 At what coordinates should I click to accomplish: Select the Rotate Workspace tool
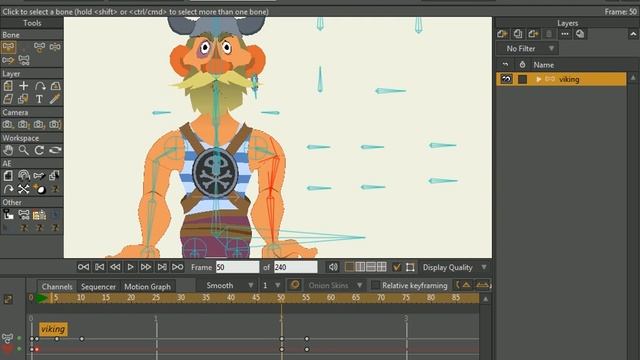click(x=39, y=150)
